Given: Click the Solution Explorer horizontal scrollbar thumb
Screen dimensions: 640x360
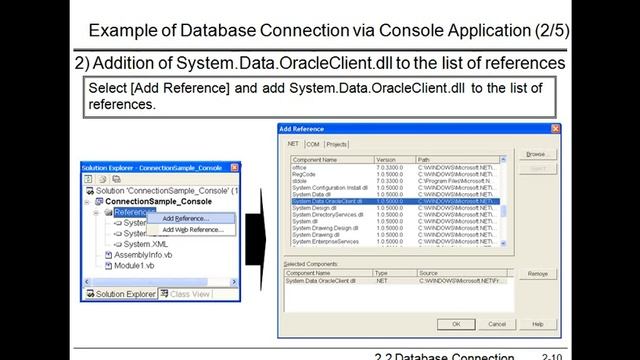Looking at the screenshot, I should click(x=150, y=282).
